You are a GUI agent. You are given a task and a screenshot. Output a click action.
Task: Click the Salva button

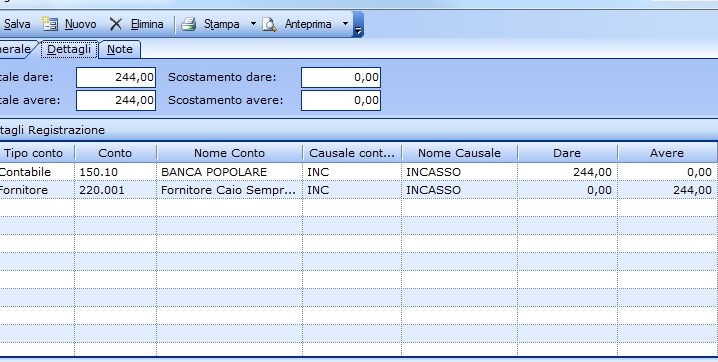click(x=16, y=24)
